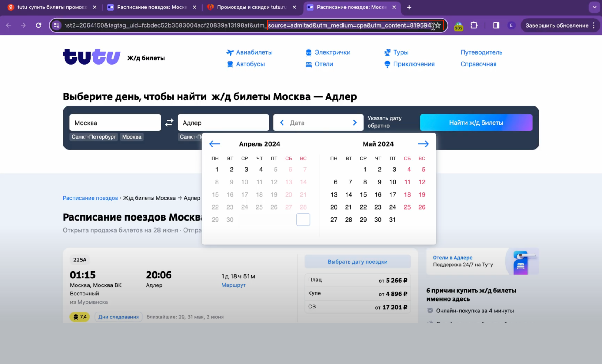This screenshot has width=602, height=364.
Task: Click Выбрать дату поездки button
Action: point(357,261)
